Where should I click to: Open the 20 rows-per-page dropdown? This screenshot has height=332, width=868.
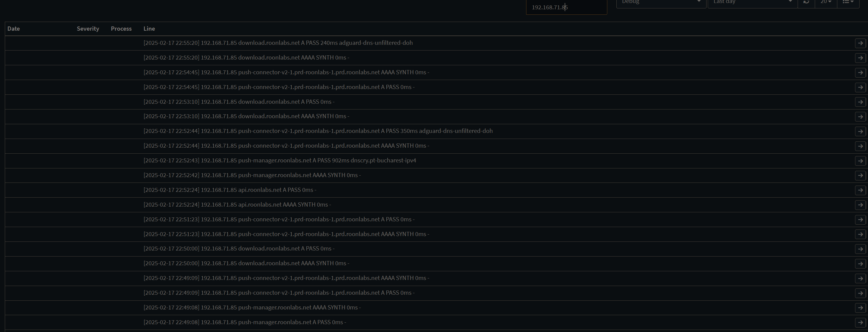[x=826, y=2]
